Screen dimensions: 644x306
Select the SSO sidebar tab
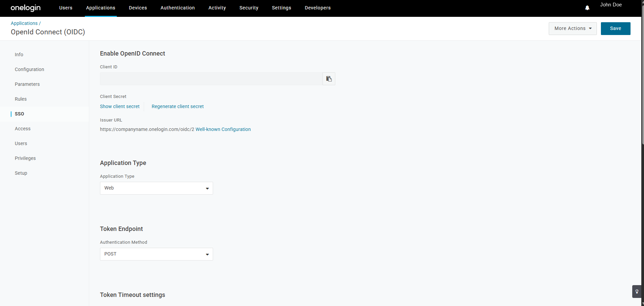point(20,114)
